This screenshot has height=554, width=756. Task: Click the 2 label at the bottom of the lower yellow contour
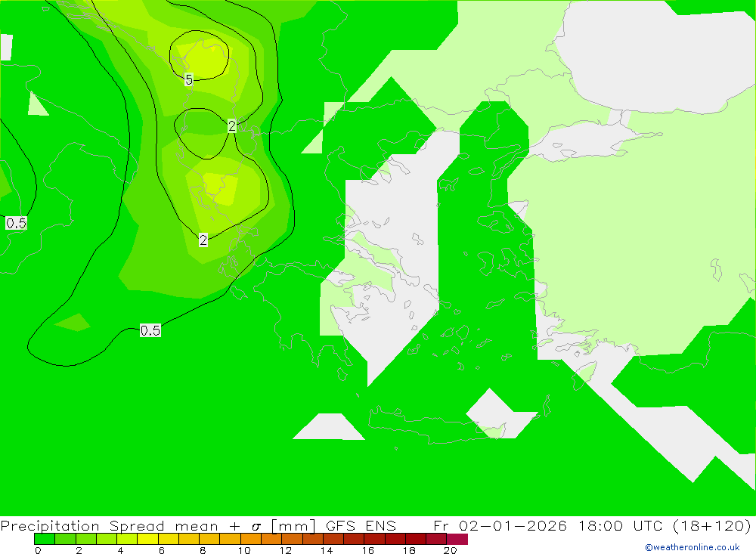coord(203,240)
